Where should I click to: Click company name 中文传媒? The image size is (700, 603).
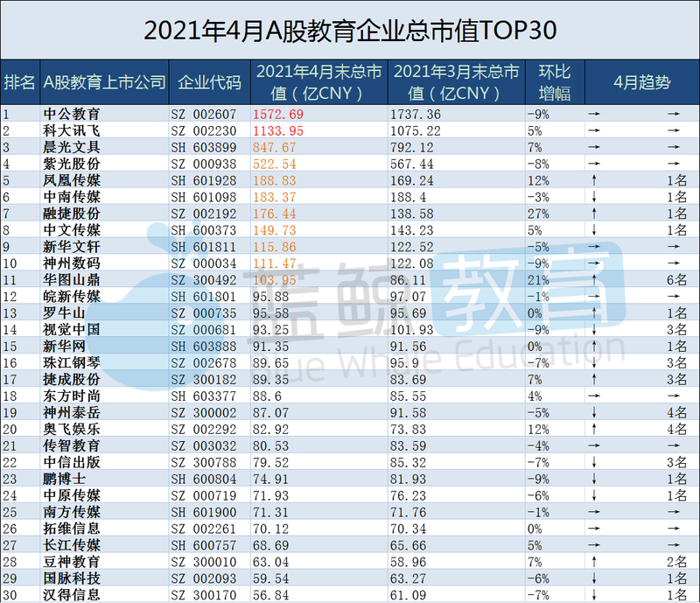point(72,229)
